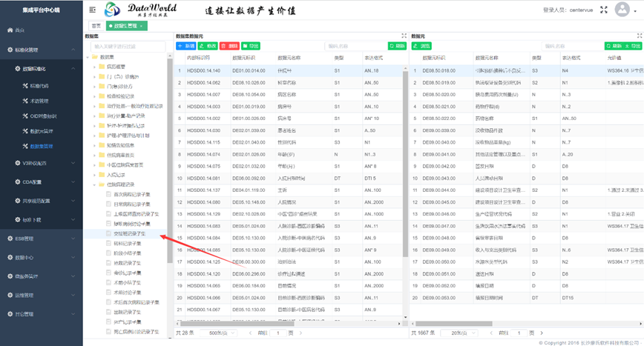Click the middle pager page number field
Viewport: 644px width, 346px height.
click(278, 333)
